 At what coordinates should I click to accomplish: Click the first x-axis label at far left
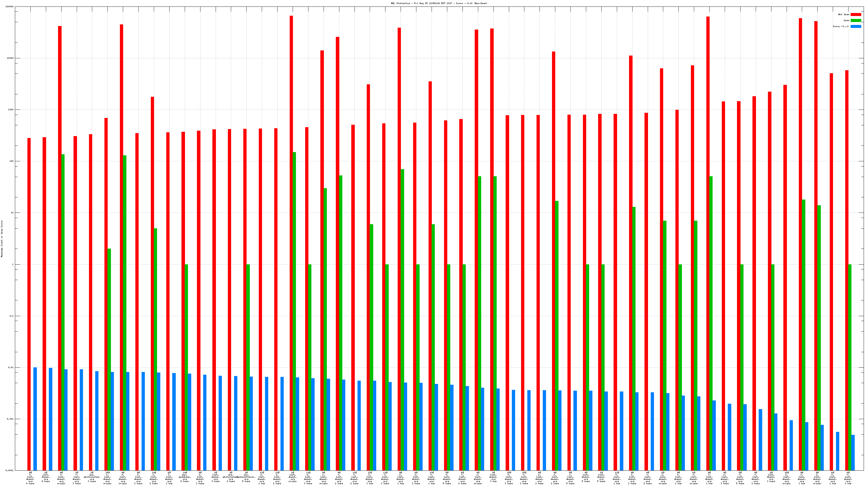point(30,478)
